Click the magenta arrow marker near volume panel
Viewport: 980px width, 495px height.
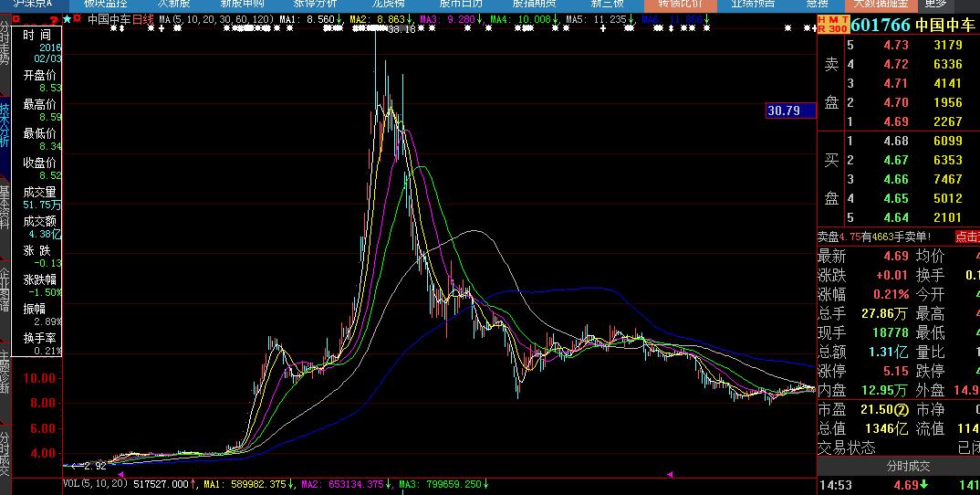point(670,474)
